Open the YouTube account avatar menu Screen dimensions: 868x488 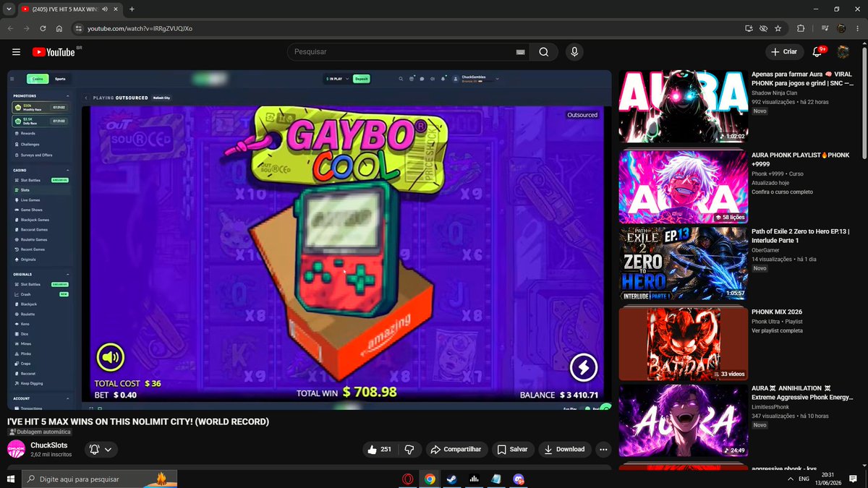coord(843,52)
